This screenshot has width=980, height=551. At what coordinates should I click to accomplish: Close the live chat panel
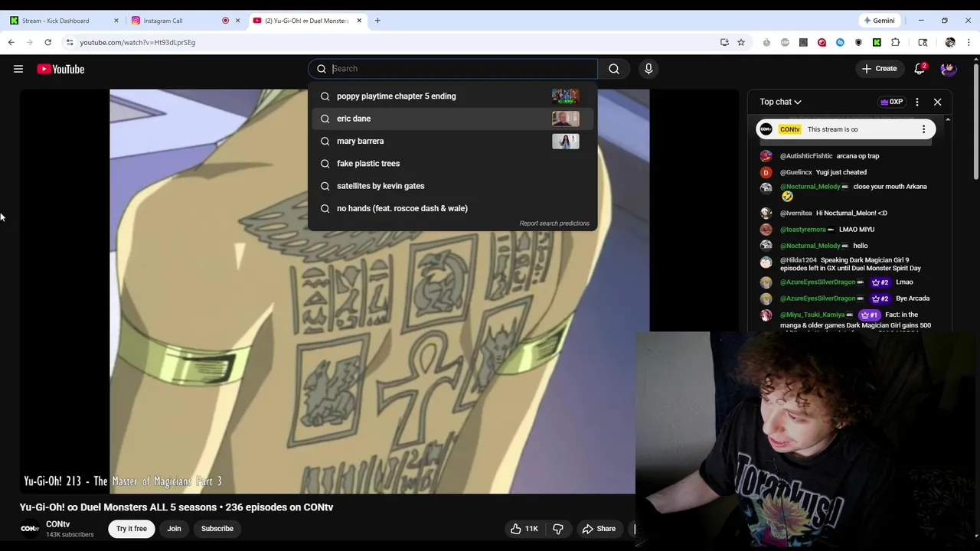click(x=937, y=102)
